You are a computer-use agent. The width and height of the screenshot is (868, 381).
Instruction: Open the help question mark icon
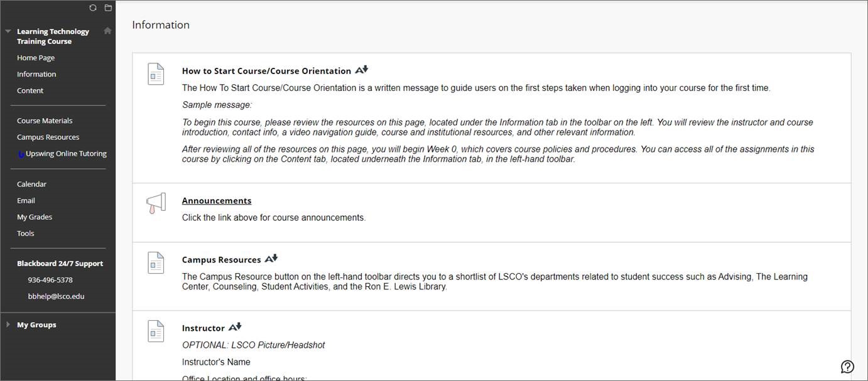click(847, 367)
